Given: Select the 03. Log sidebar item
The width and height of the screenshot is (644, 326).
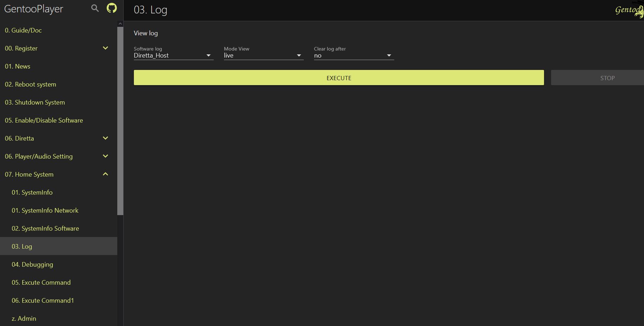Looking at the screenshot, I should [59, 246].
